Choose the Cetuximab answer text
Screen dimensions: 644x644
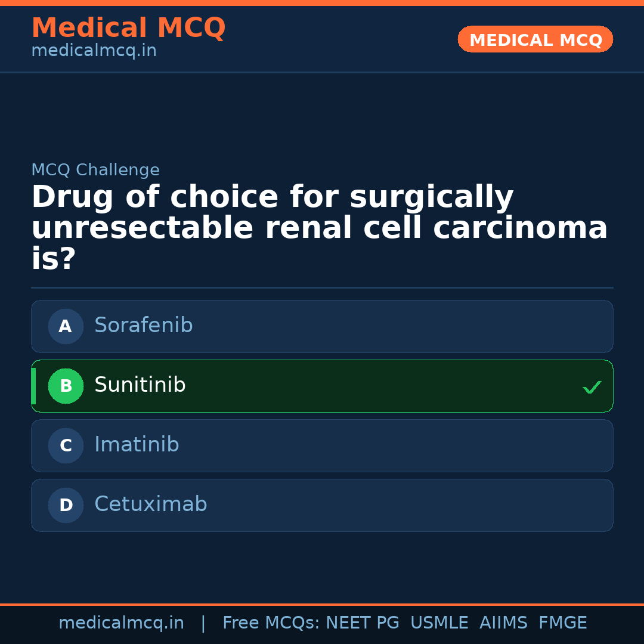(x=151, y=504)
